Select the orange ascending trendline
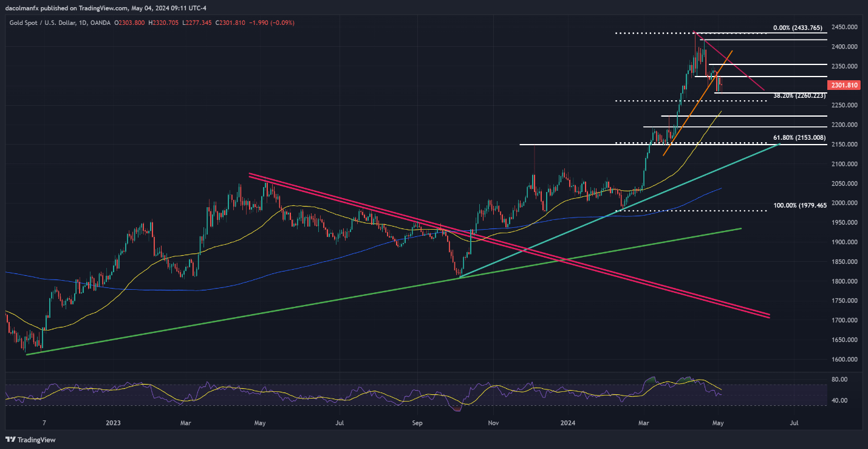The width and height of the screenshot is (868, 449). [698, 103]
